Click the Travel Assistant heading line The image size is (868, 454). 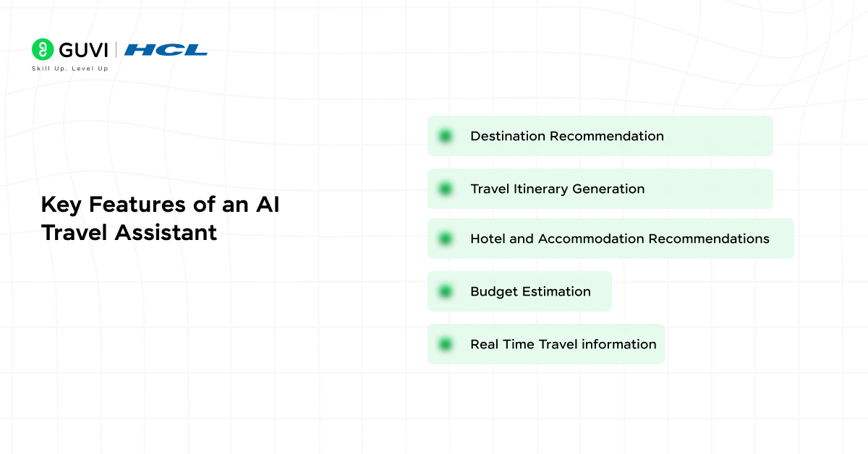(x=129, y=233)
